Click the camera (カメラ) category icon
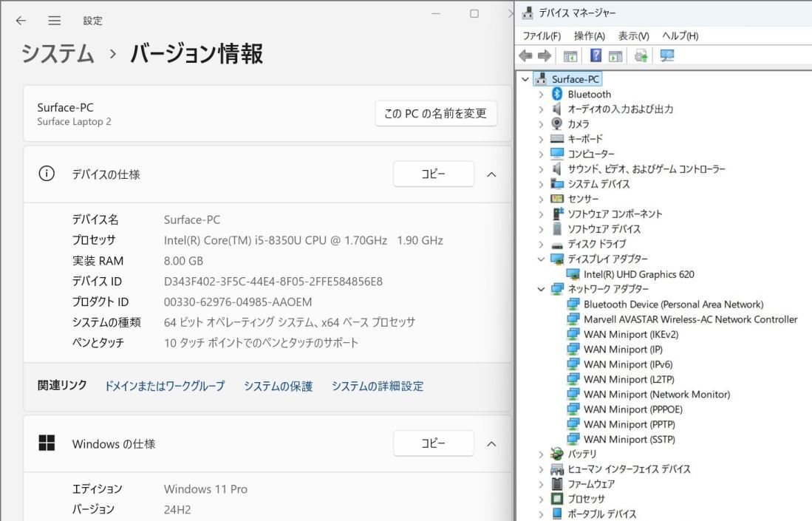The height and width of the screenshot is (521, 812). pos(556,123)
